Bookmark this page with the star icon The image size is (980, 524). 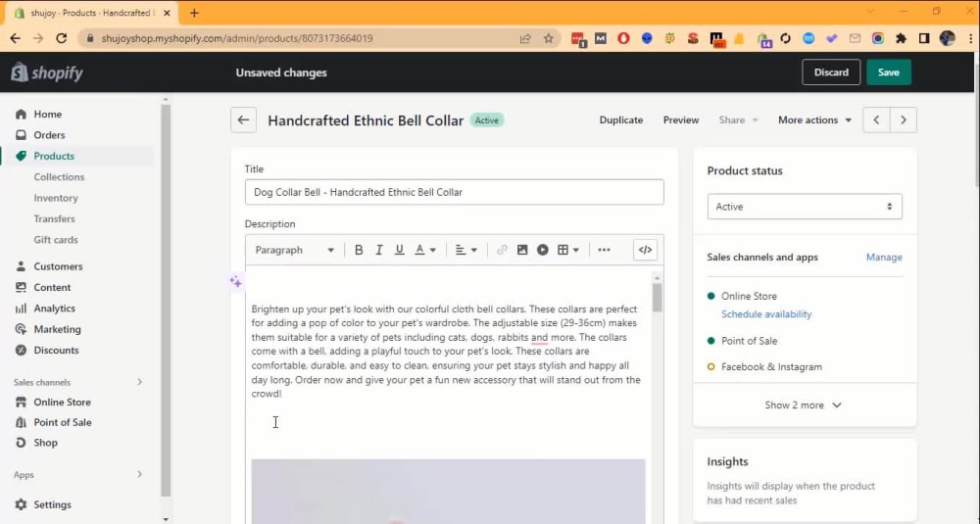pyautogui.click(x=548, y=38)
